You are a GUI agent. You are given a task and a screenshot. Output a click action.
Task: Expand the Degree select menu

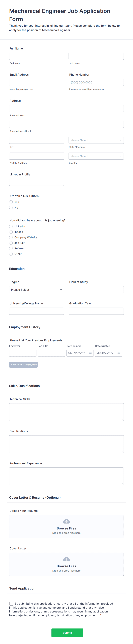tap(37, 290)
